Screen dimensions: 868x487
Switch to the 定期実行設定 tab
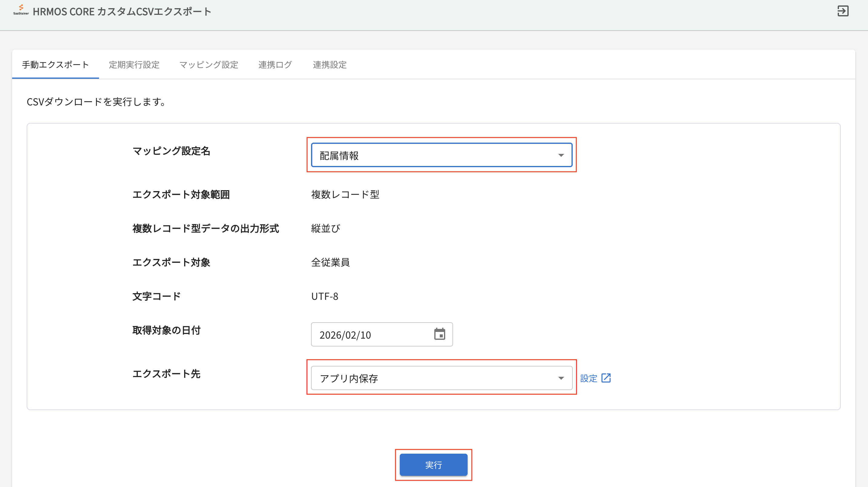(x=134, y=65)
